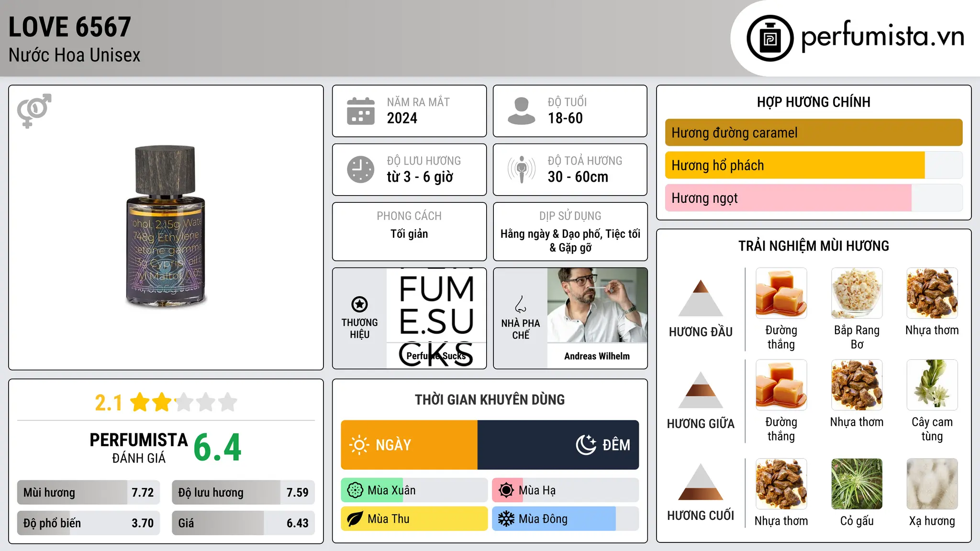Click the LOVE 6567 title
The width and height of the screenshot is (980, 551).
[70, 27]
